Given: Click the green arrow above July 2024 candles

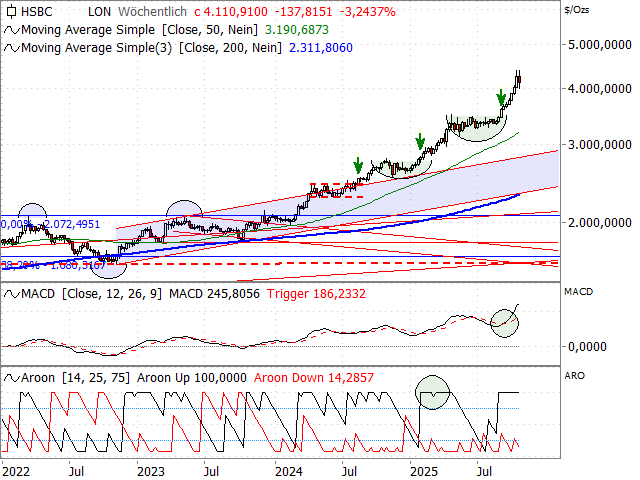Looking at the screenshot, I should click(x=357, y=165).
